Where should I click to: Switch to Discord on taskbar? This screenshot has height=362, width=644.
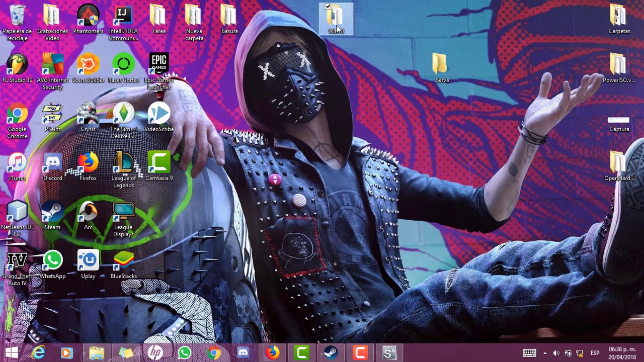(x=243, y=353)
